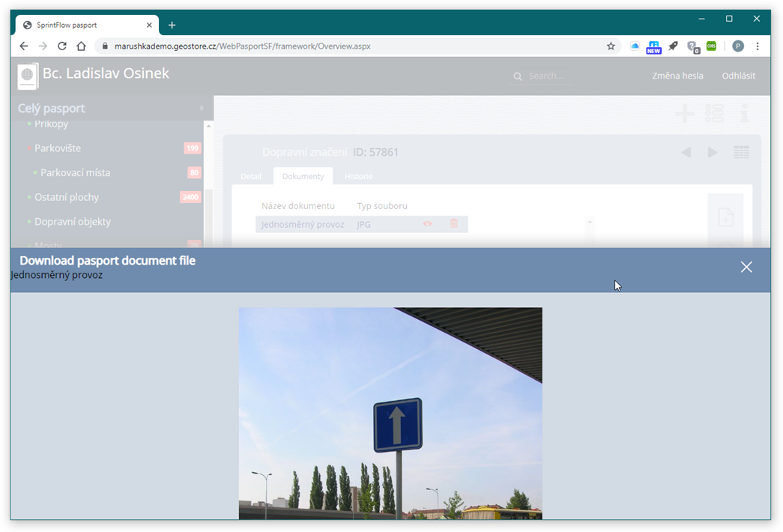Switch to the Detail tab
The height and width of the screenshot is (532, 783).
point(251,176)
